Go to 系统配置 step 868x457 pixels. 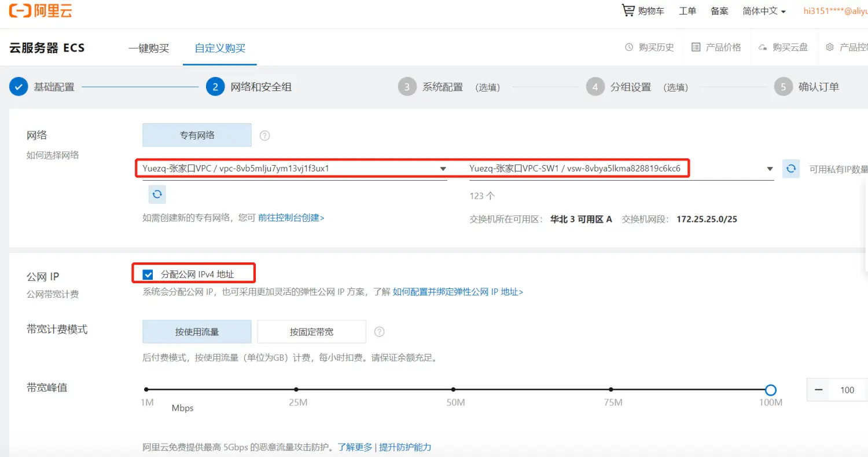443,87
